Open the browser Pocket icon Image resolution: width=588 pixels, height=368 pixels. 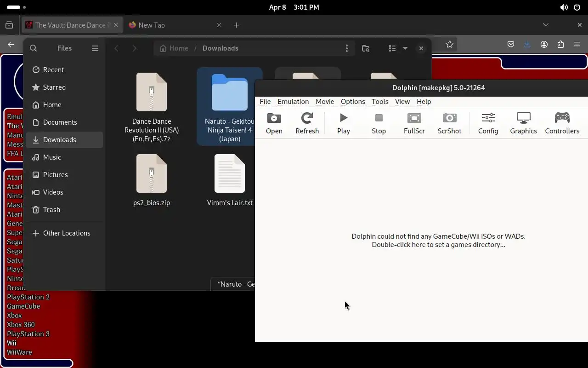[511, 45]
